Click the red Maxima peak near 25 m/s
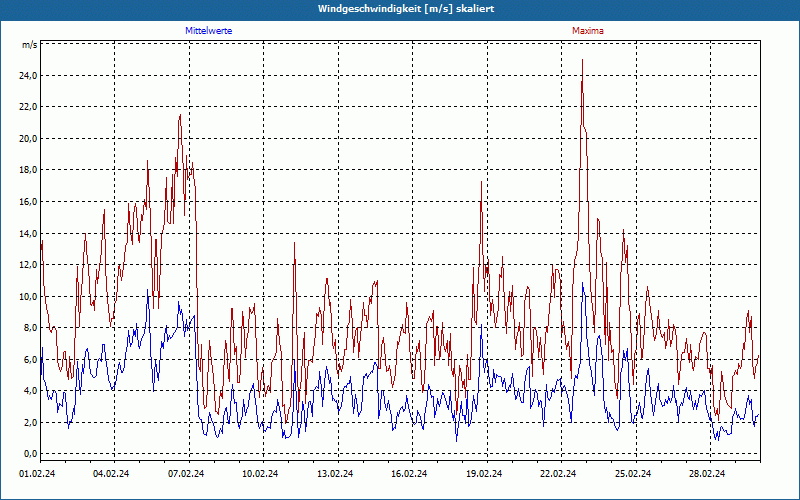 click(582, 60)
